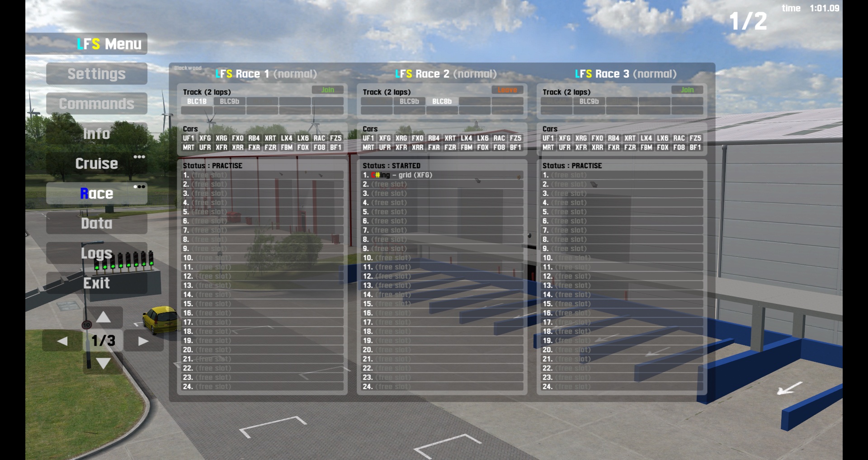868x460 pixels.
Task: Select track BLC9b in Race 2
Action: pos(410,101)
